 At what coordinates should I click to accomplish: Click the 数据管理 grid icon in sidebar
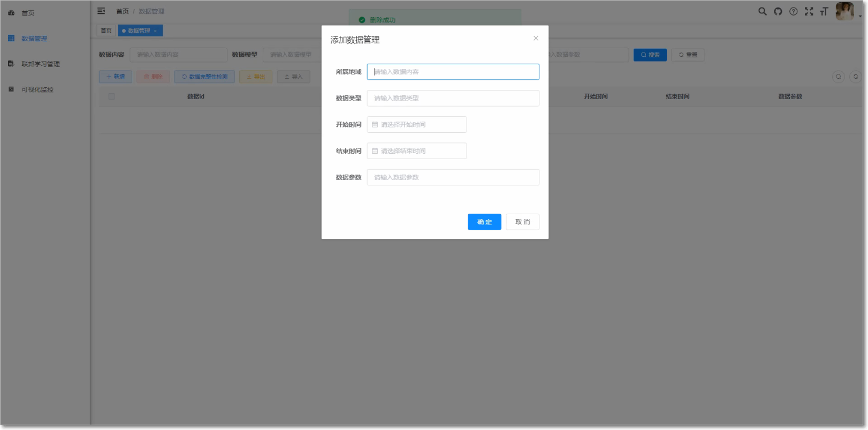click(x=11, y=38)
